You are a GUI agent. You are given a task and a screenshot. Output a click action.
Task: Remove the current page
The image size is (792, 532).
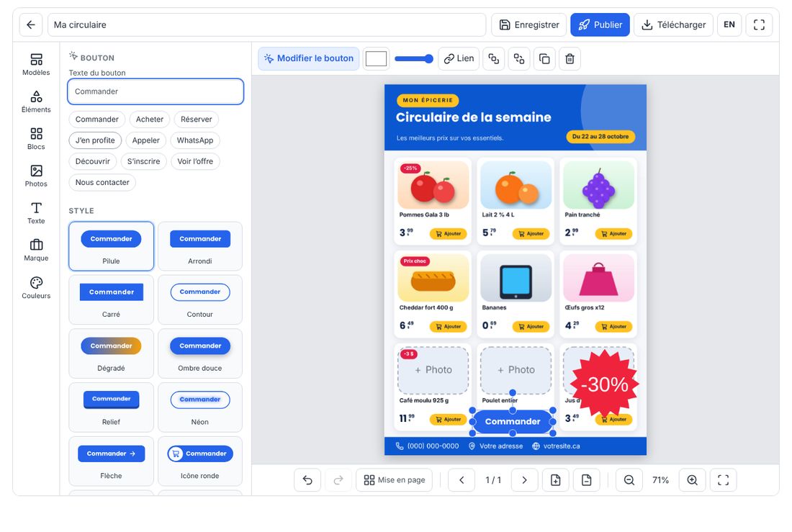[586, 480]
